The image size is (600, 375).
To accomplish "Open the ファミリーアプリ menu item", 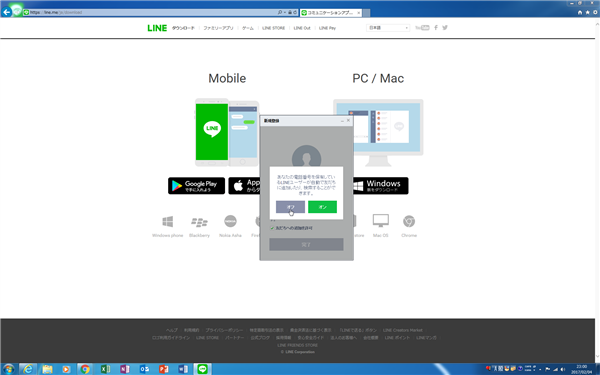I will [218, 28].
